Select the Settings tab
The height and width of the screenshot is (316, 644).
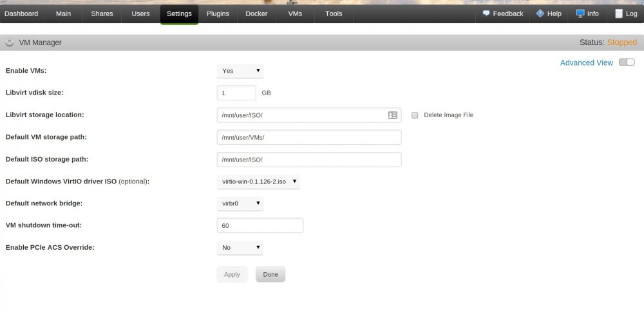(179, 14)
